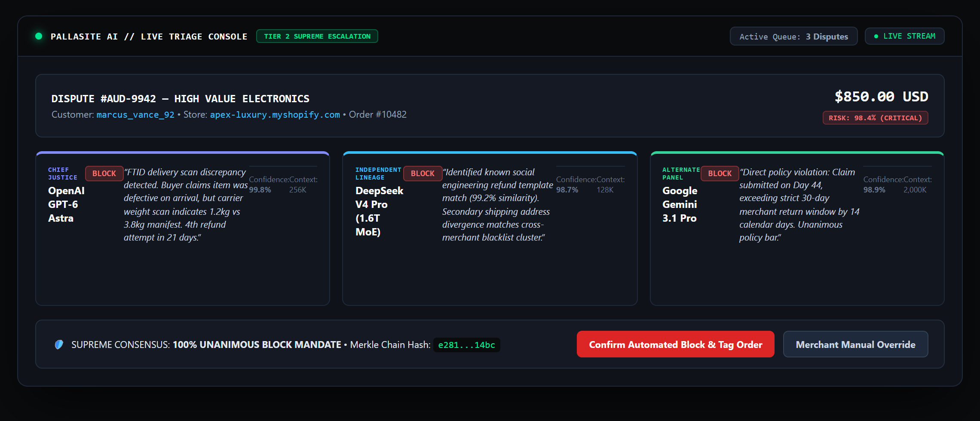
Task: Click the 2,000K context value
Action: 915,190
